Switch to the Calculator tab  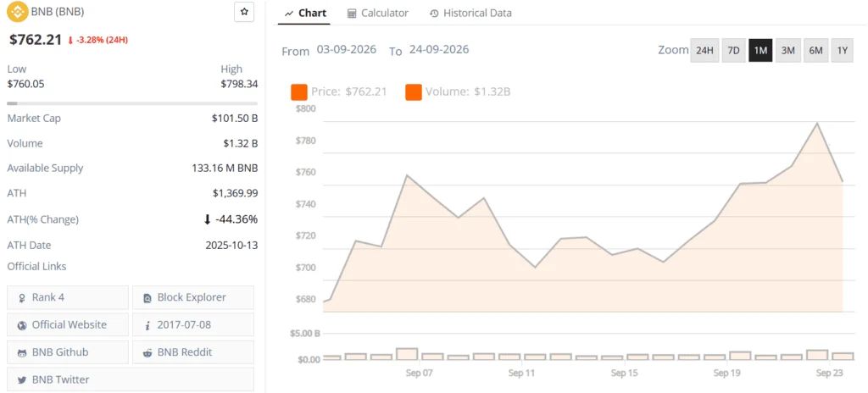[378, 13]
